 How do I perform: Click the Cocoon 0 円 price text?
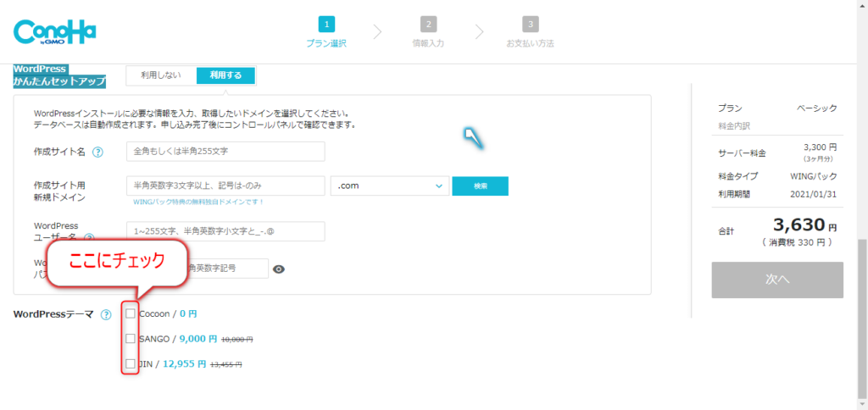[x=188, y=313]
